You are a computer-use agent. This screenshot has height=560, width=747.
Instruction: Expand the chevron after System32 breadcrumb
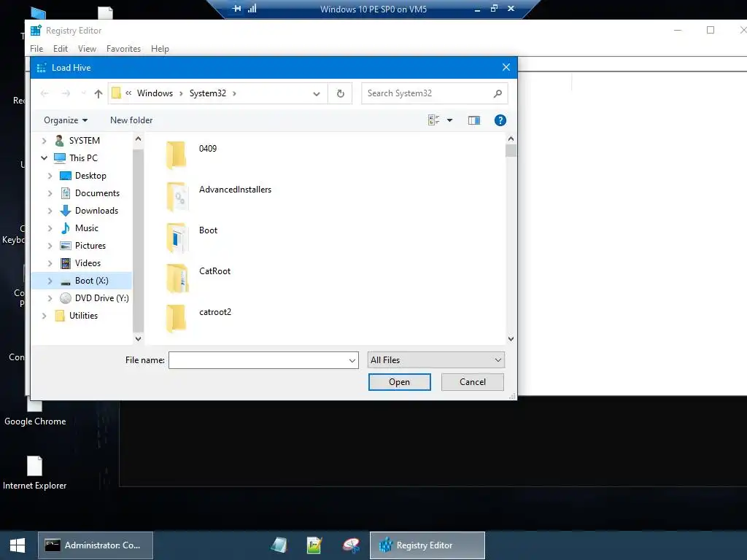pyautogui.click(x=234, y=93)
